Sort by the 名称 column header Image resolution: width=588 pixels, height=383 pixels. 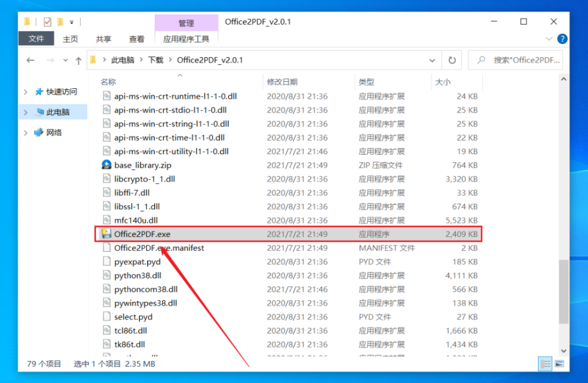pos(108,82)
